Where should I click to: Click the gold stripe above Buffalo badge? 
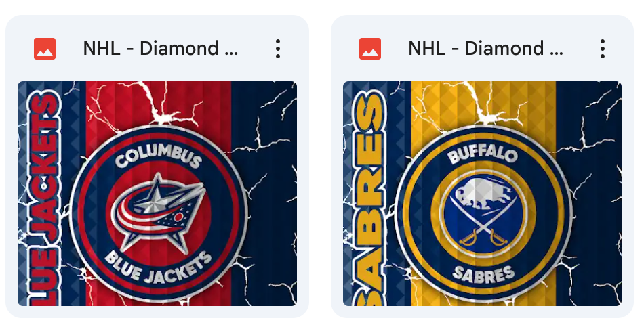pos(483,102)
